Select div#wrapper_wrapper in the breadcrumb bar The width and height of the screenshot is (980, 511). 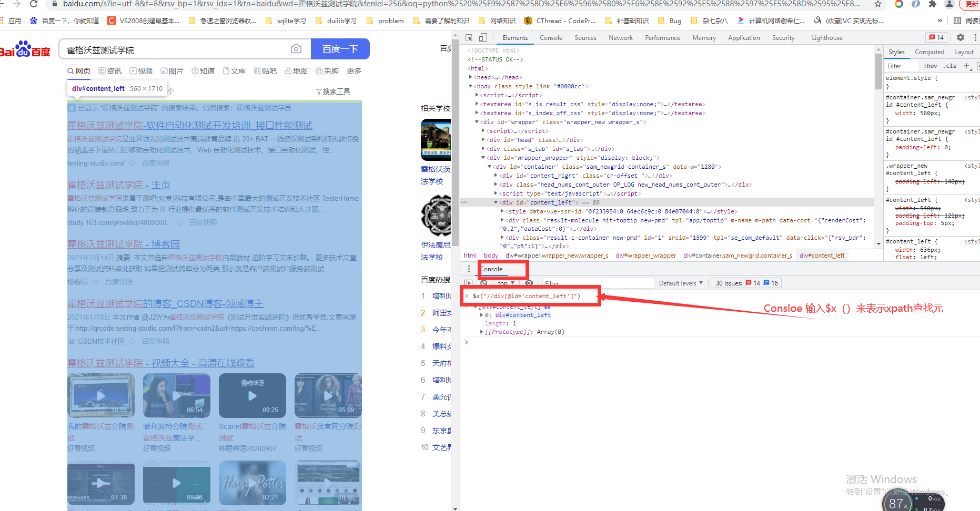click(645, 255)
